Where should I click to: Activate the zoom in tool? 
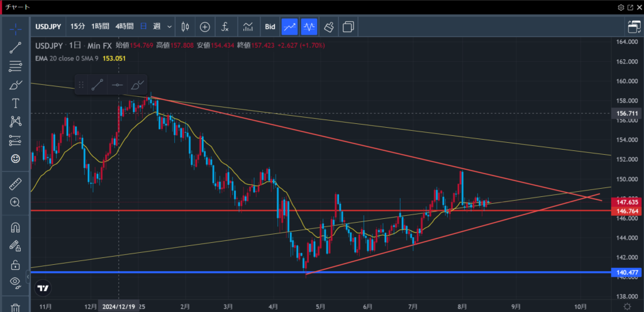pyautogui.click(x=16, y=202)
